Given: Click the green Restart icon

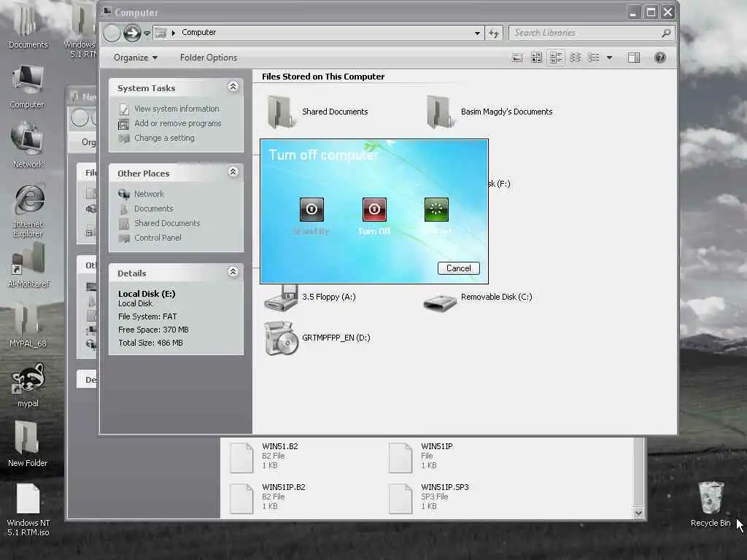Looking at the screenshot, I should [436, 209].
